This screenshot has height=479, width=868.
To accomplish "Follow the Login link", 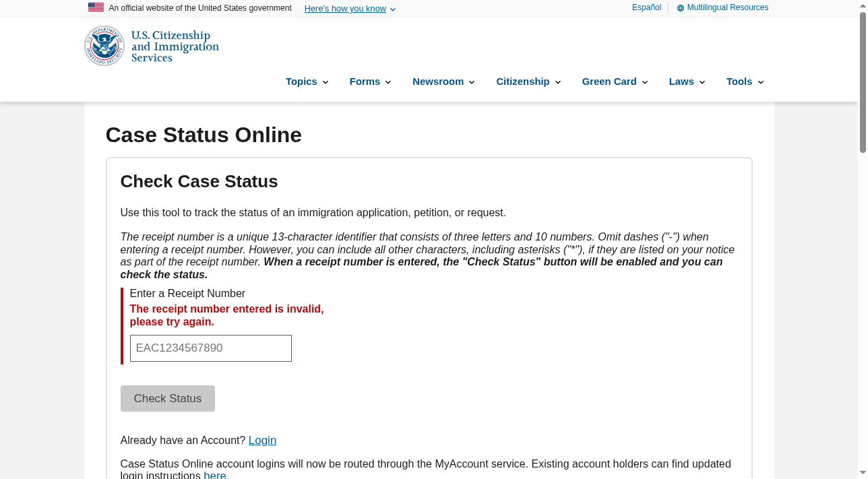I will click(x=262, y=440).
